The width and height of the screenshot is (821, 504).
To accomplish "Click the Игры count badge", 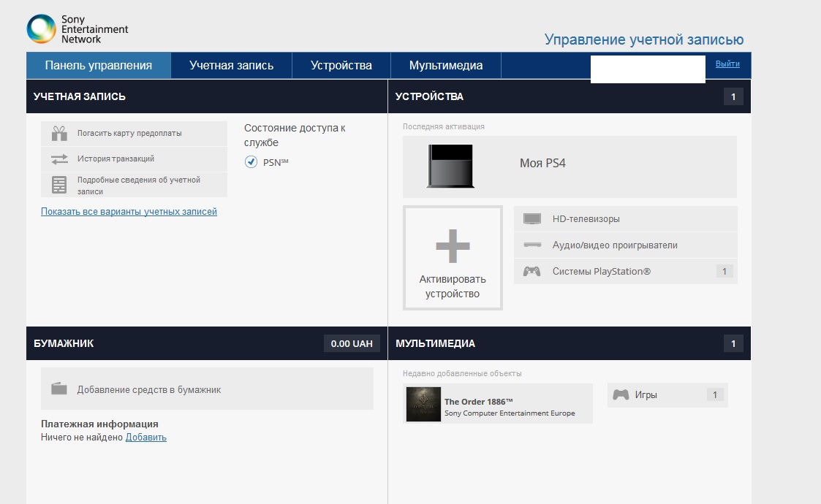I will [715, 394].
